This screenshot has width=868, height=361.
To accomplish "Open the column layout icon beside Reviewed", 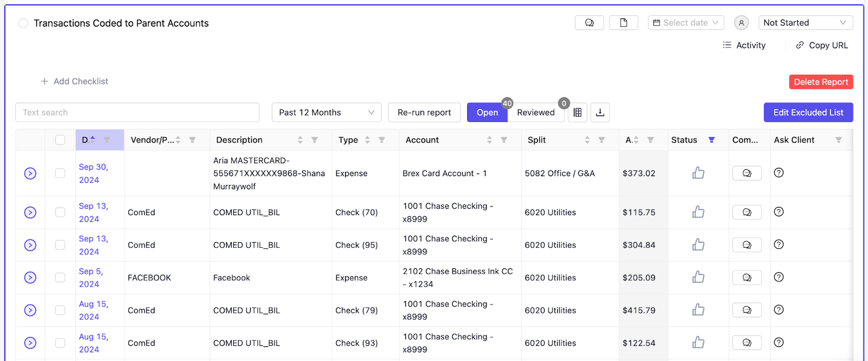I will click(x=577, y=112).
